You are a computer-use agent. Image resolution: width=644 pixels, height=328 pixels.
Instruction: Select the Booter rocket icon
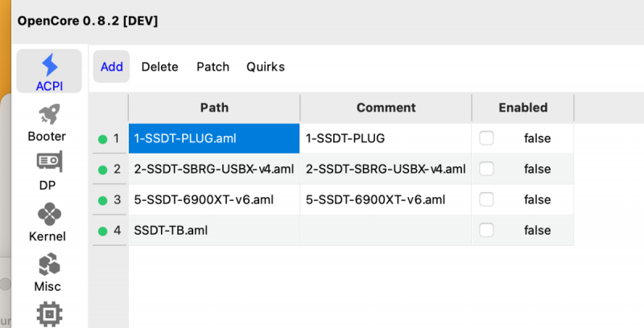(47, 121)
